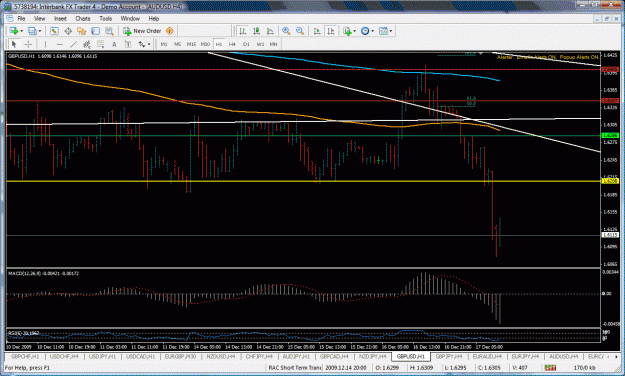625x376 pixels.
Task: Click the New Chart icon
Action: 13,31
